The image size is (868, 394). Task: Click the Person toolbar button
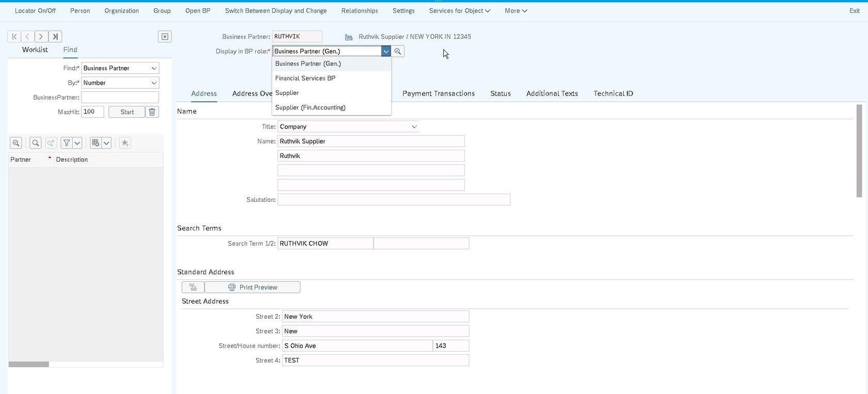pyautogui.click(x=80, y=11)
